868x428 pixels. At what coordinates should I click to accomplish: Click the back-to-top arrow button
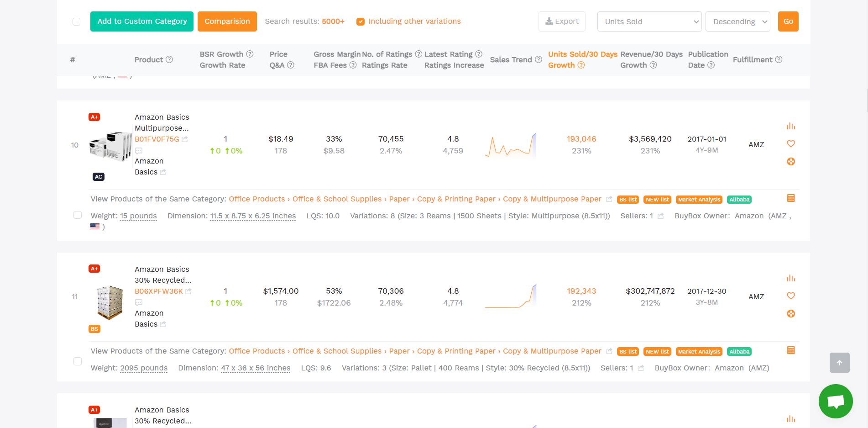(839, 363)
